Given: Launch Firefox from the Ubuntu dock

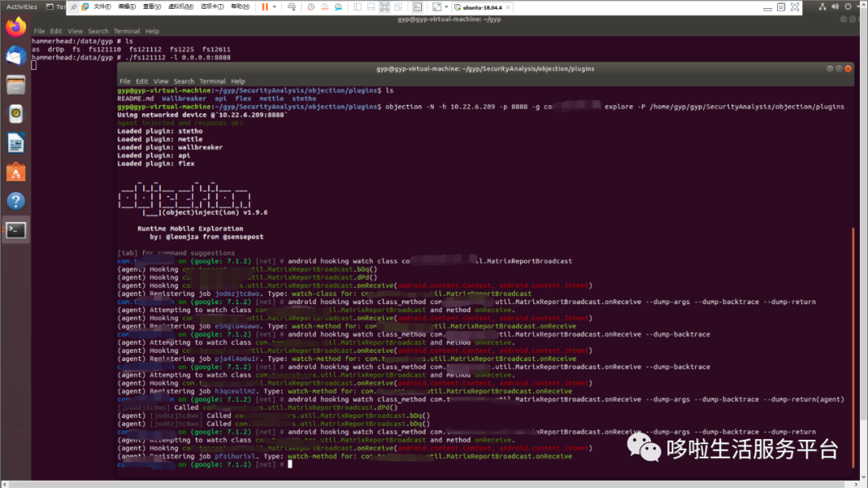Looking at the screenshot, I should pyautogui.click(x=16, y=27).
